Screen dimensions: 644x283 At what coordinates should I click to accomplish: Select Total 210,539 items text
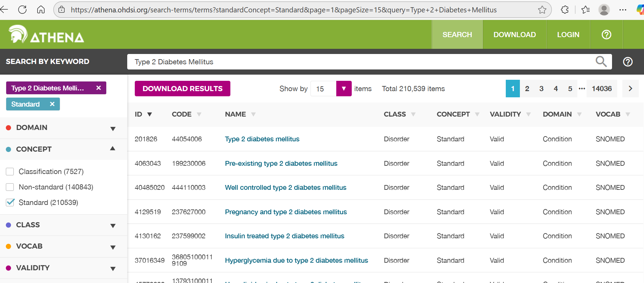click(413, 88)
